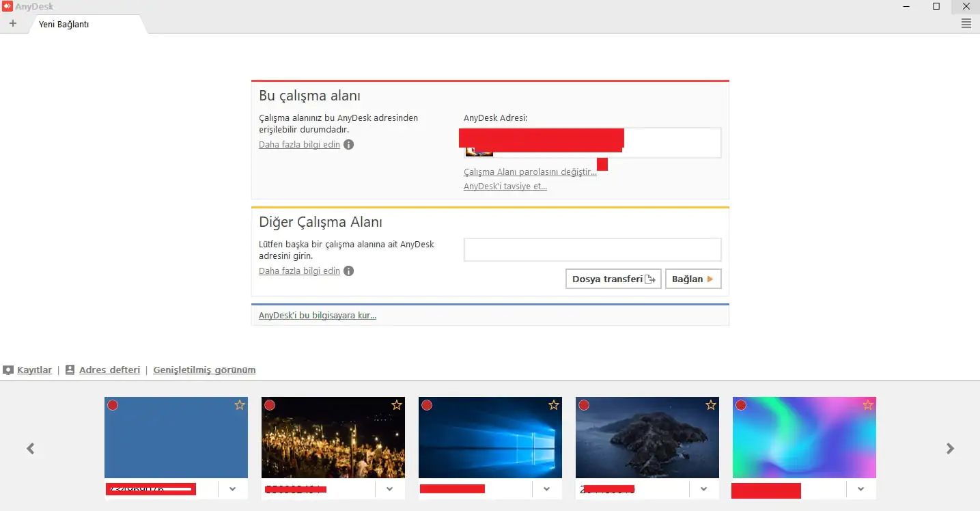Click info icon in Bu çalışma alanı section
The image size is (980, 511).
[348, 145]
